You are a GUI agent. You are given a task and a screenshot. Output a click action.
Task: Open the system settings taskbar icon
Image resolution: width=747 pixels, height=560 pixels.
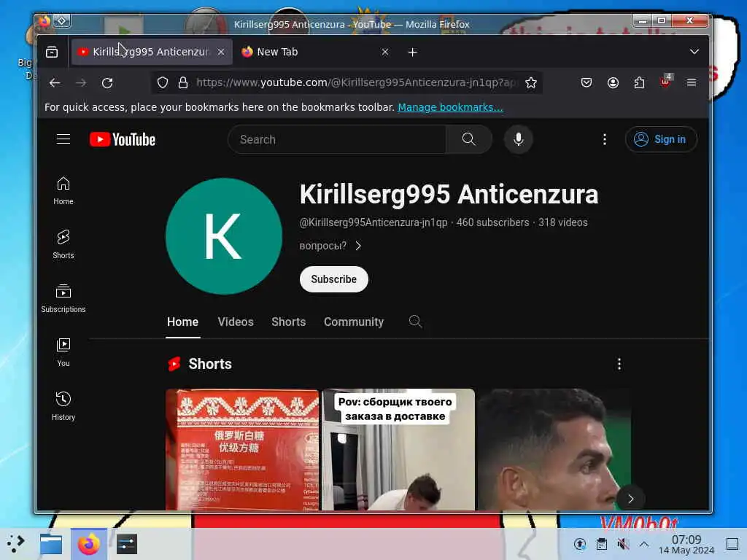click(126, 544)
